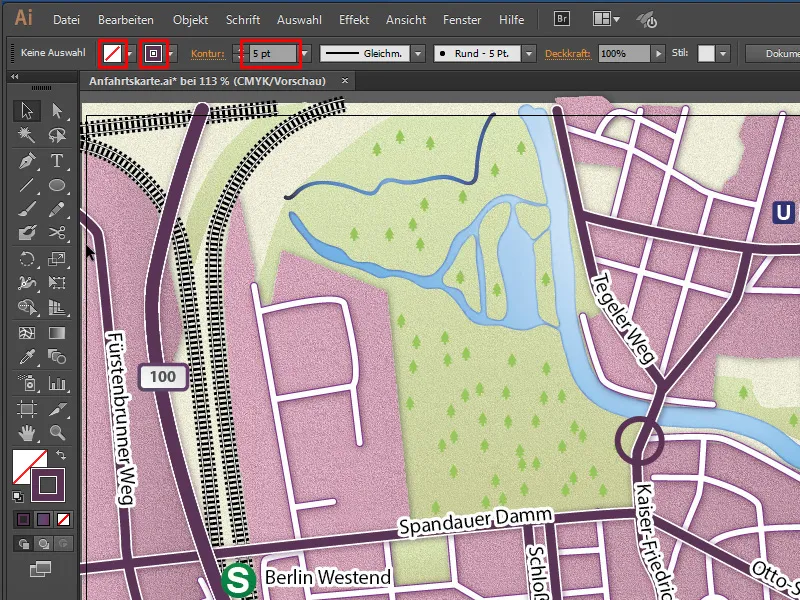Select the Hand tool
This screenshot has width=800, height=600.
(x=27, y=433)
